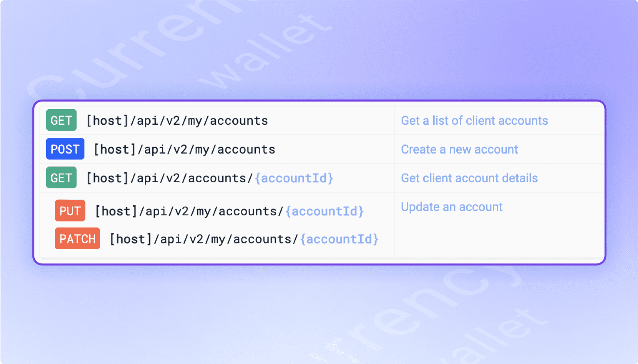Screen dimensions: 638x364
Task: Click the orange PUT method badge
Action: [x=70, y=211]
